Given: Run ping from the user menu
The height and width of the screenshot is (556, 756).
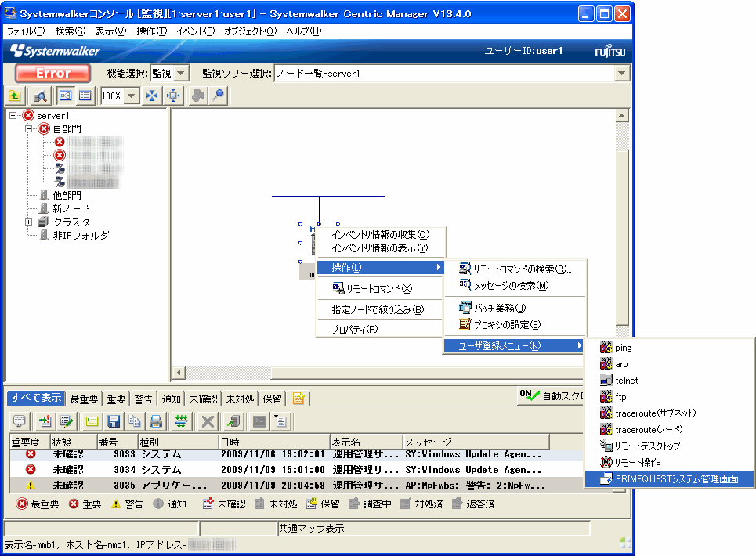Looking at the screenshot, I should (669, 348).
